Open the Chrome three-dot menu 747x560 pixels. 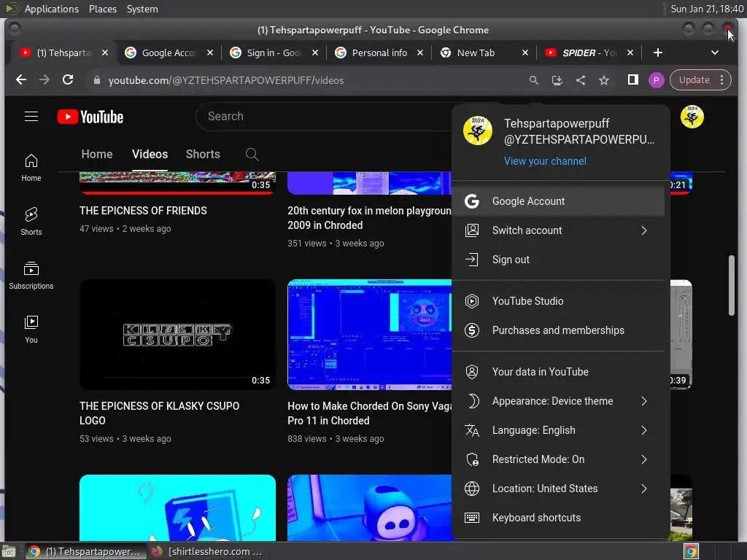pos(722,80)
